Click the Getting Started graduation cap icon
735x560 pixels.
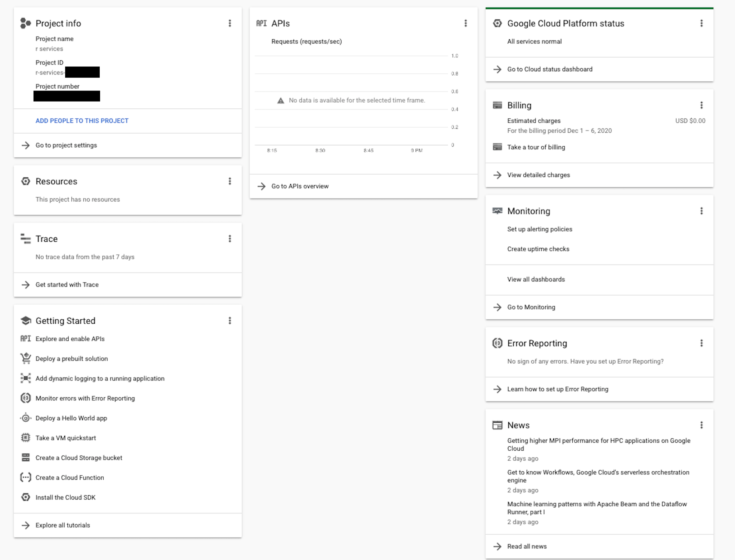pyautogui.click(x=25, y=320)
